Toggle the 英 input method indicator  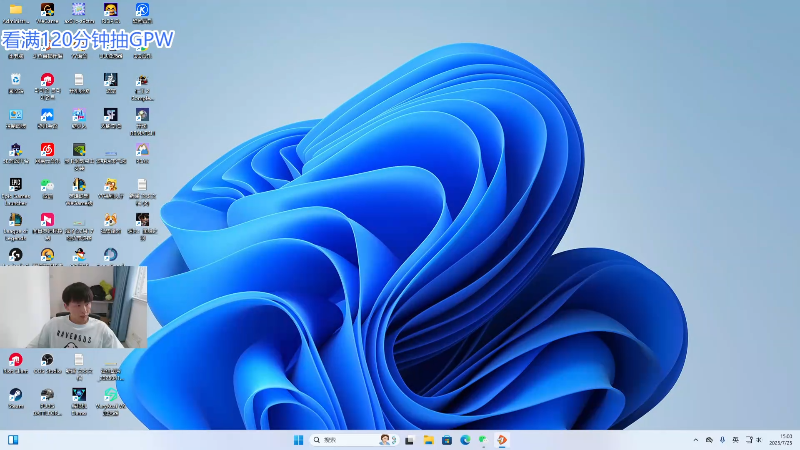735,440
